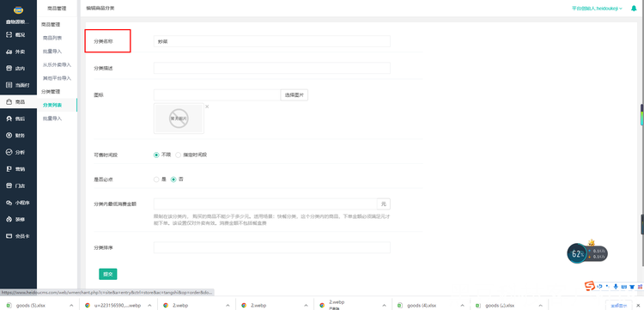
Task: Expand the 平台创始人 heidoukeji account dropdown
Action: tap(597, 9)
